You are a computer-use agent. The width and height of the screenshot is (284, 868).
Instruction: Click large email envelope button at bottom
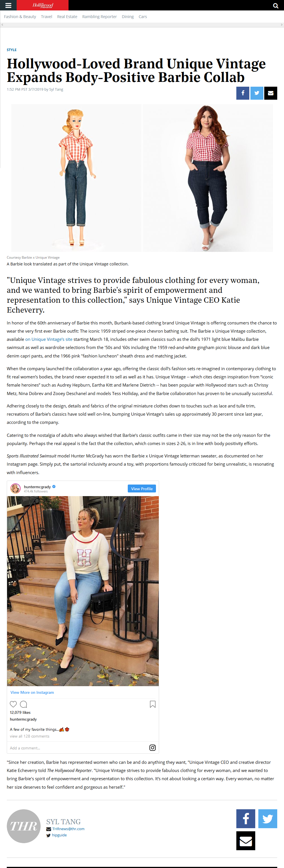[246, 841]
